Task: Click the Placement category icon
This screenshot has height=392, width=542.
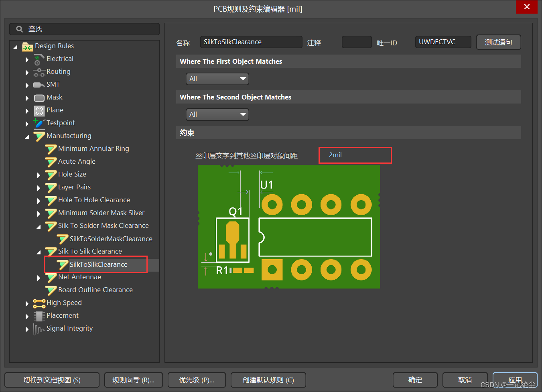Action: pyautogui.click(x=39, y=316)
